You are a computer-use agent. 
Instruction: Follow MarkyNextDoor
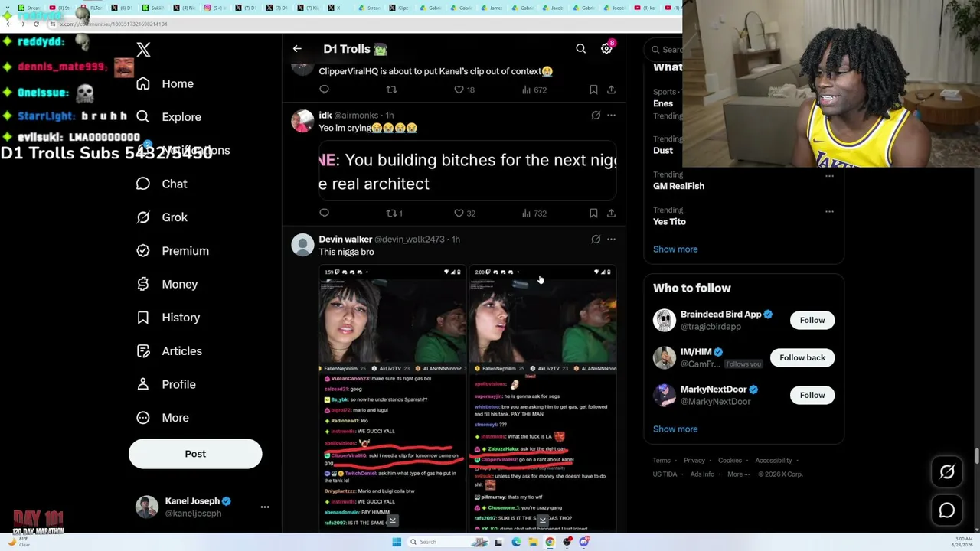812,395
